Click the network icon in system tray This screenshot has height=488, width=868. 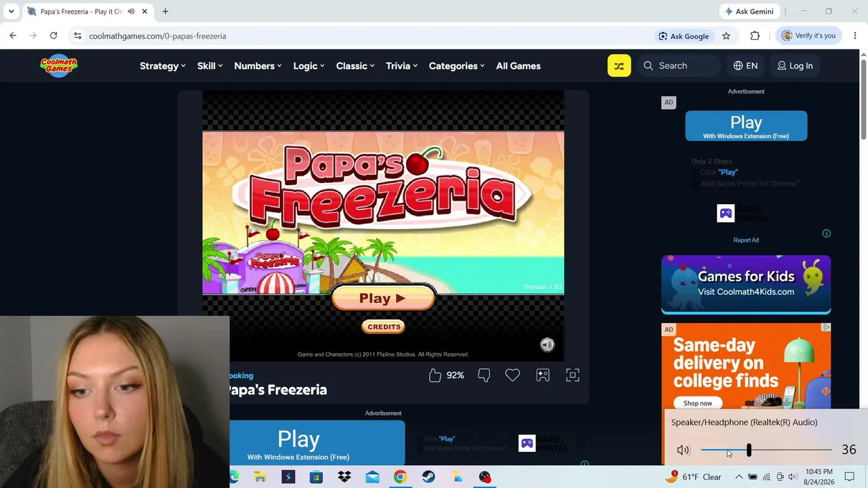pos(766,477)
